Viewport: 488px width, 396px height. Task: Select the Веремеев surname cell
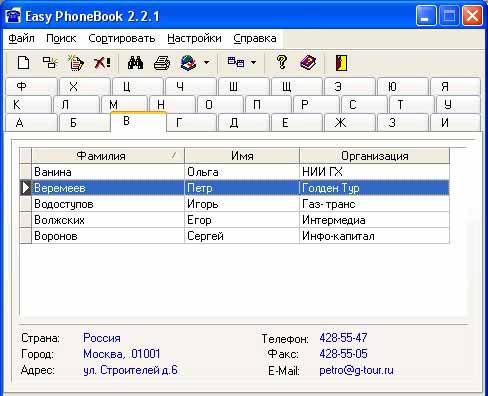pyautogui.click(x=108, y=188)
